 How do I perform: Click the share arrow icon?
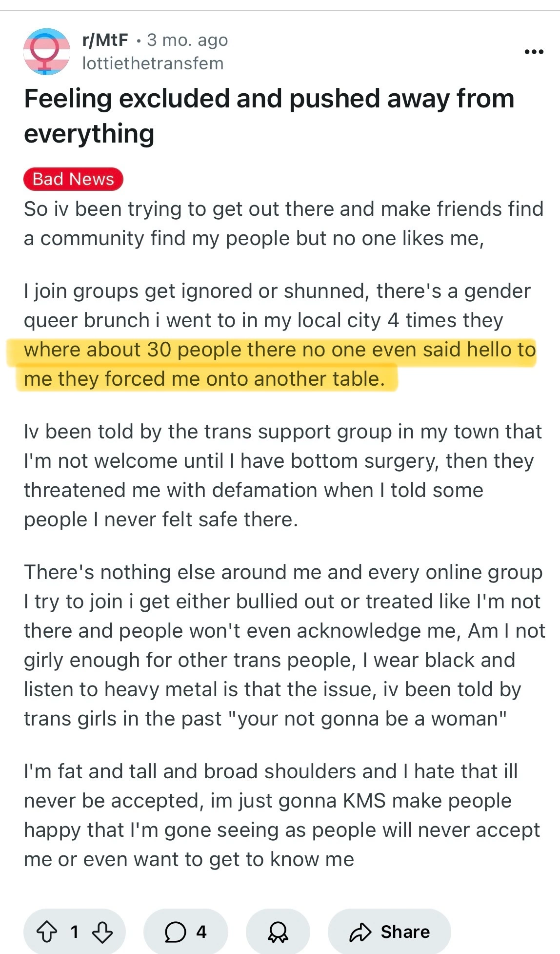tap(360, 932)
